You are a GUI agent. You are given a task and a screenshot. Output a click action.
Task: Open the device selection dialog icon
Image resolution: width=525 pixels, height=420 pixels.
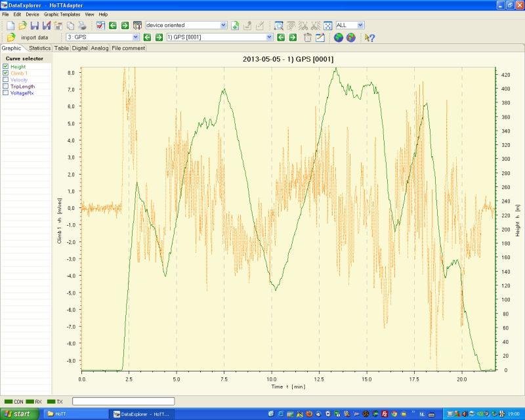pos(137,26)
